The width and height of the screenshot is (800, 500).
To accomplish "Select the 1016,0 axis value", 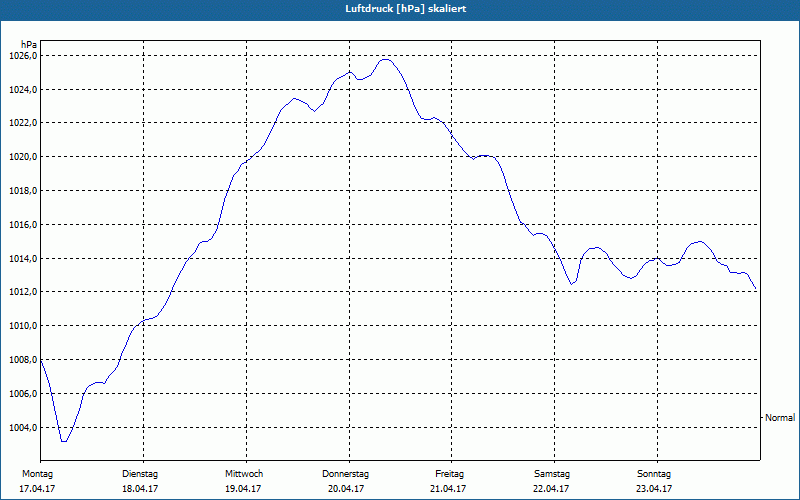I will click(23, 224).
